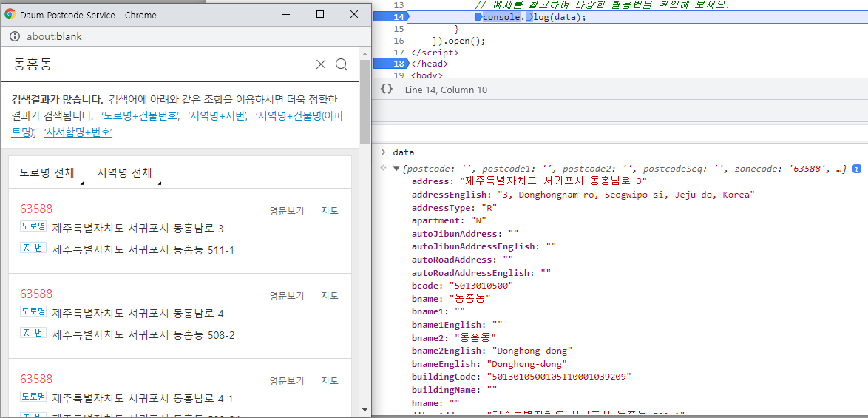Collapse the logged data object

coord(396,168)
